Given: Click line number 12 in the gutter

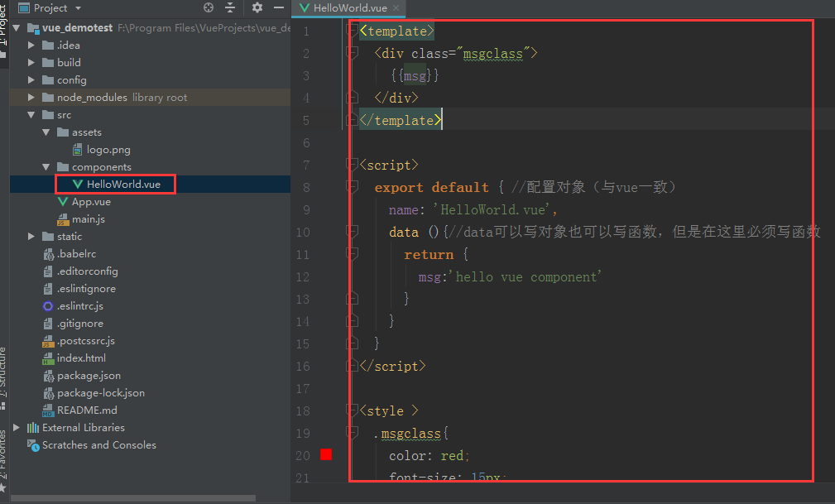Looking at the screenshot, I should [x=303, y=277].
